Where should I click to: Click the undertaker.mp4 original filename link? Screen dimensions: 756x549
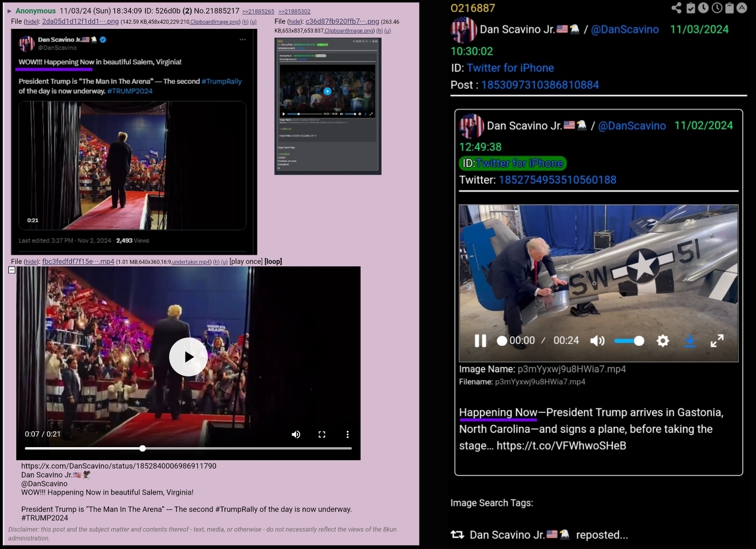click(191, 262)
